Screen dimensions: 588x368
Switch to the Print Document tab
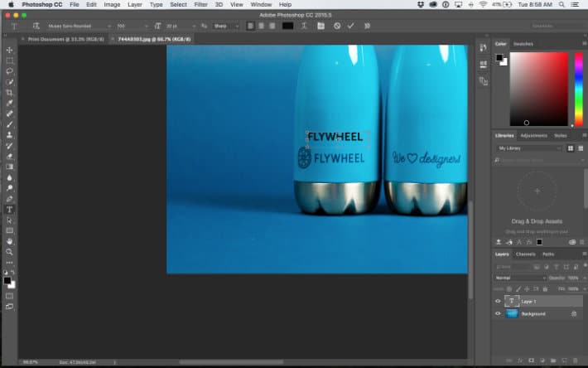(65, 39)
